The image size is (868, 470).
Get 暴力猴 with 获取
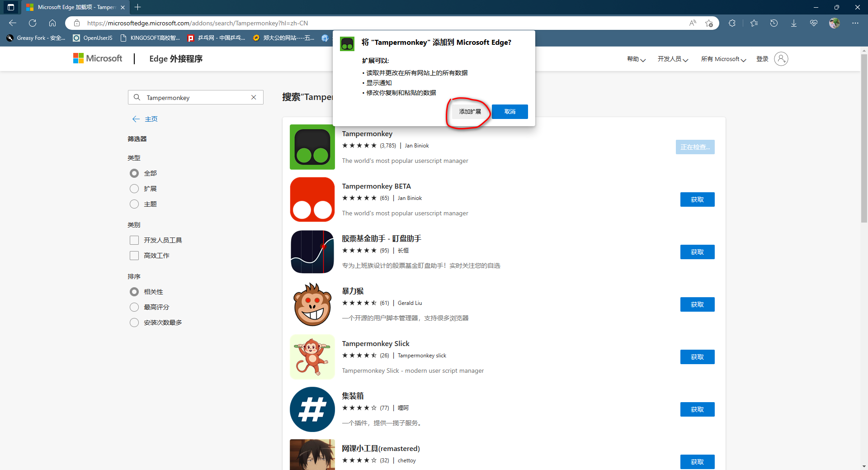[698, 304]
